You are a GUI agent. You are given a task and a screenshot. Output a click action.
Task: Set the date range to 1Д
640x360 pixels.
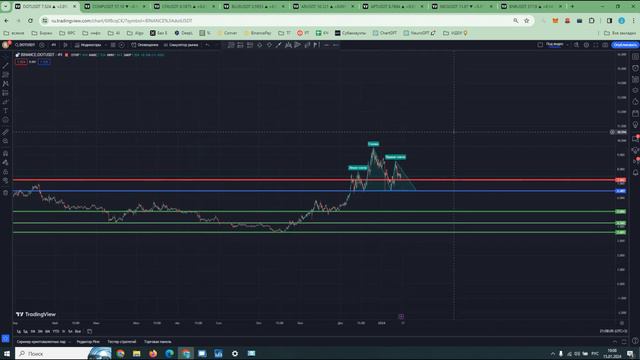coord(19,331)
